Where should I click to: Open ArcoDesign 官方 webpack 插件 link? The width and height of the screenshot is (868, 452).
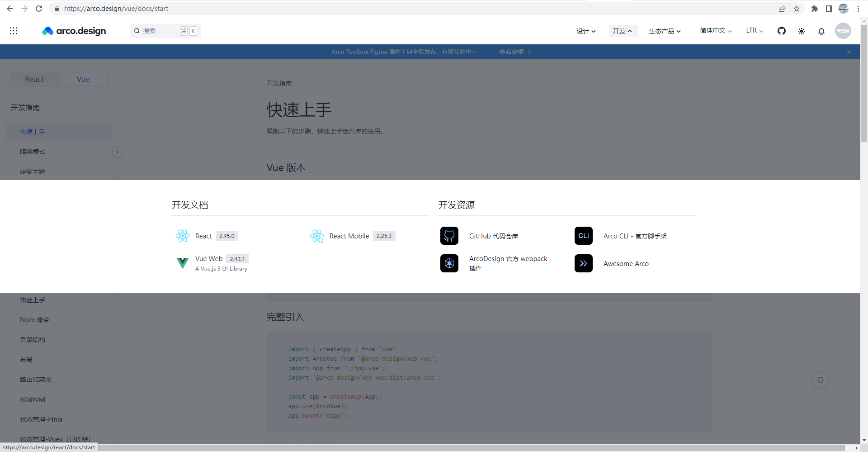pyautogui.click(x=508, y=263)
